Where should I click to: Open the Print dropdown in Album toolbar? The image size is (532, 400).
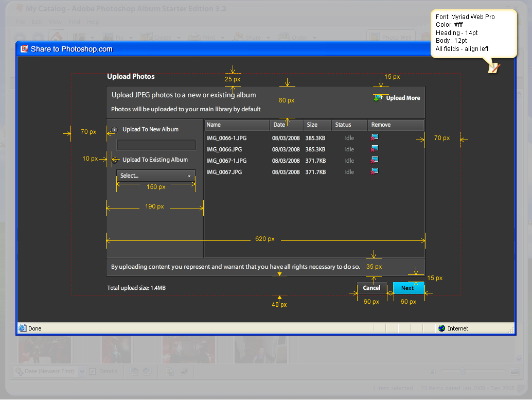[x=222, y=38]
